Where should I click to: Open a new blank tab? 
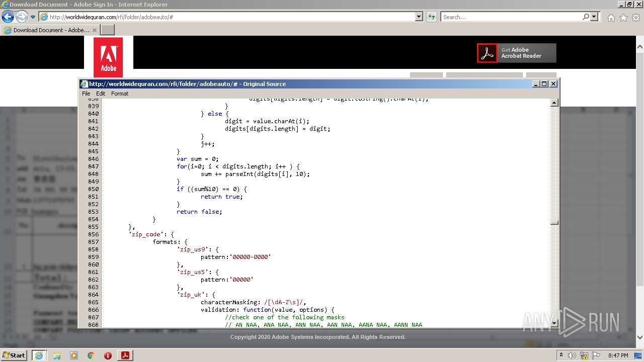tap(108, 30)
